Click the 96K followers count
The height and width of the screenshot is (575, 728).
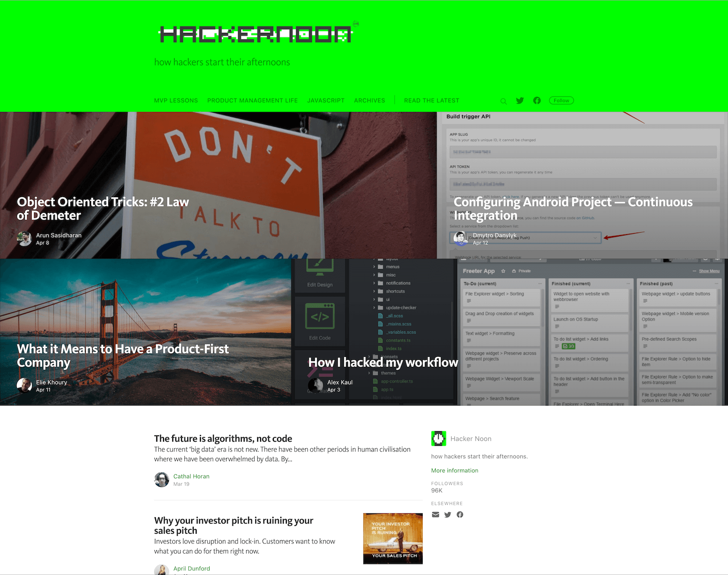[x=437, y=490]
